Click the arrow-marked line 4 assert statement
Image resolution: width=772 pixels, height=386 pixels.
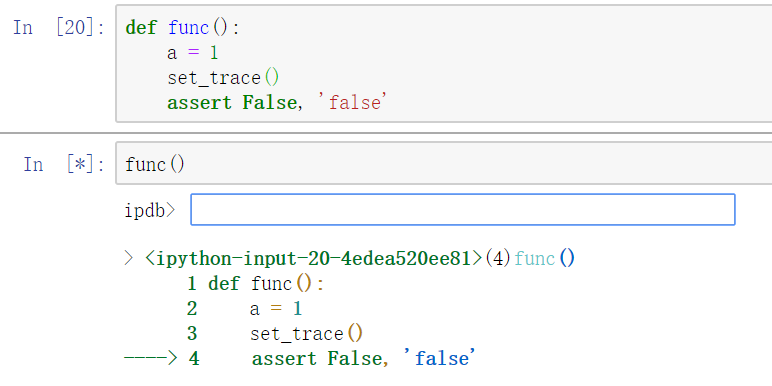click(300, 358)
